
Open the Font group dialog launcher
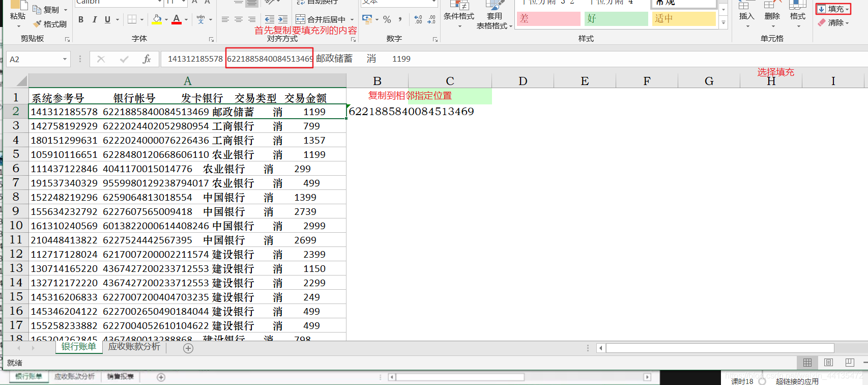coord(212,39)
